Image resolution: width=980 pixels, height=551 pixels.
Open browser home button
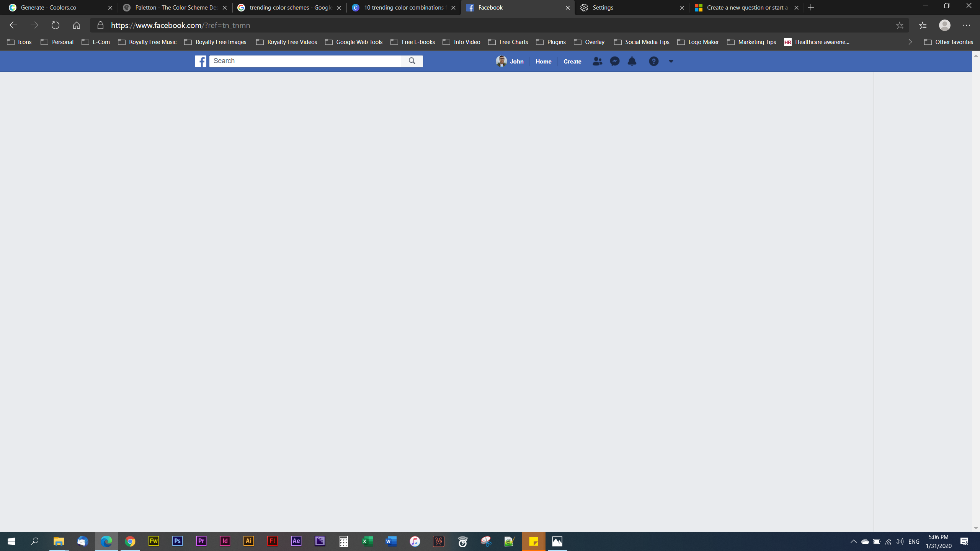click(77, 25)
